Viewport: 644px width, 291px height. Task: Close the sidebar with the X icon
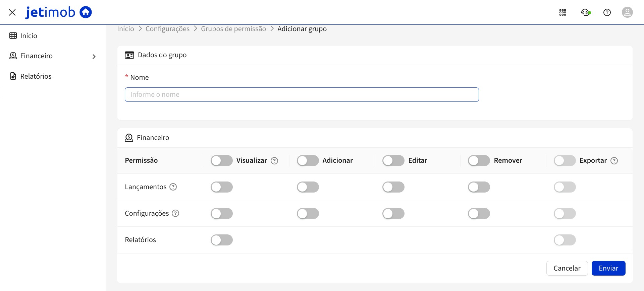[12, 12]
